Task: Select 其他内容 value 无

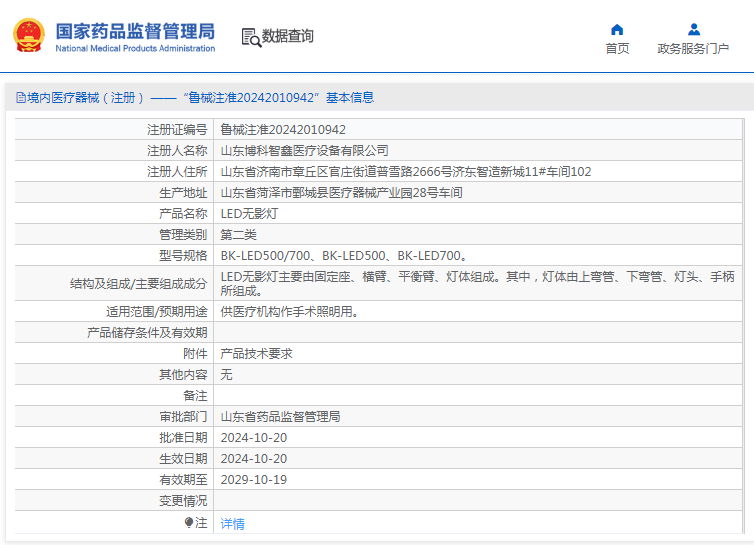Action: [226, 375]
